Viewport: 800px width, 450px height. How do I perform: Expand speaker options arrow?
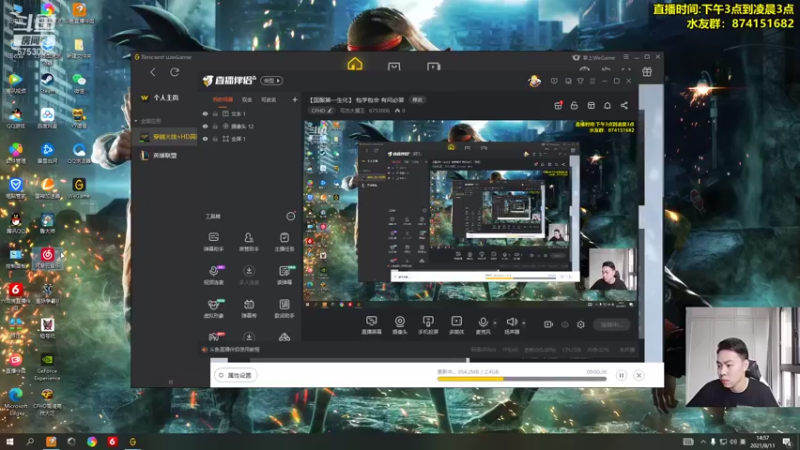[523, 322]
